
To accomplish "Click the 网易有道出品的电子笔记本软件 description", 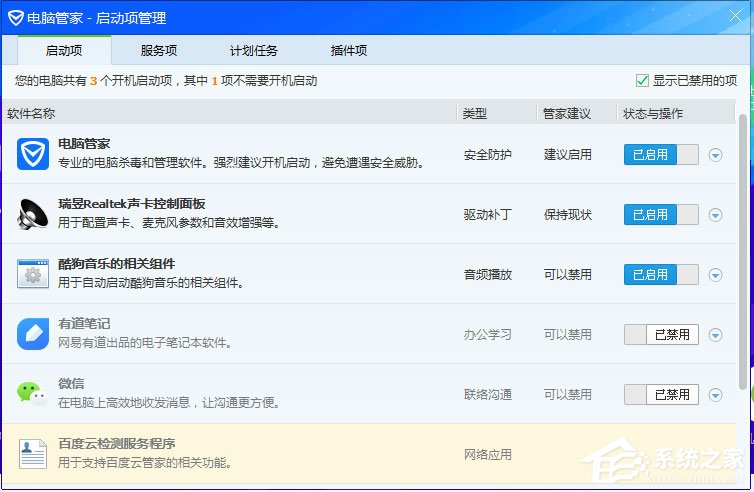I will click(145, 342).
